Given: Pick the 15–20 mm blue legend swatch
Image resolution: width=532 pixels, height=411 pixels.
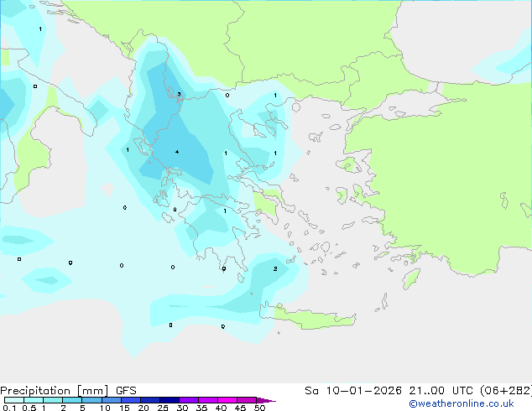Looking at the screenshot, I should (x=131, y=400).
